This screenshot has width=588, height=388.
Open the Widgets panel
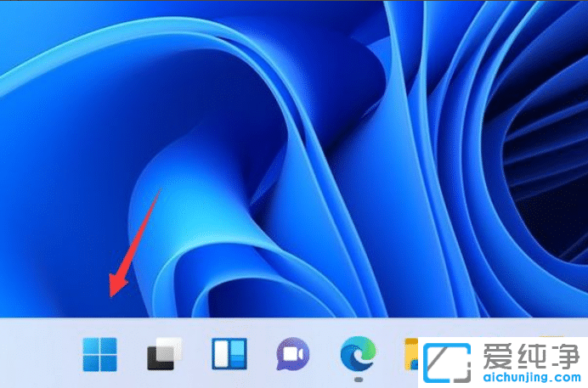pyautogui.click(x=229, y=354)
